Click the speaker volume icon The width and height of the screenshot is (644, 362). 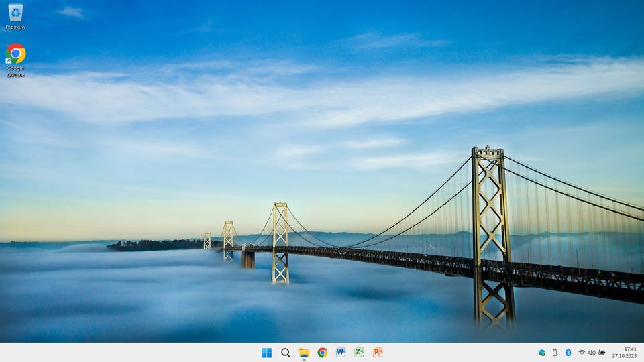coord(592,353)
